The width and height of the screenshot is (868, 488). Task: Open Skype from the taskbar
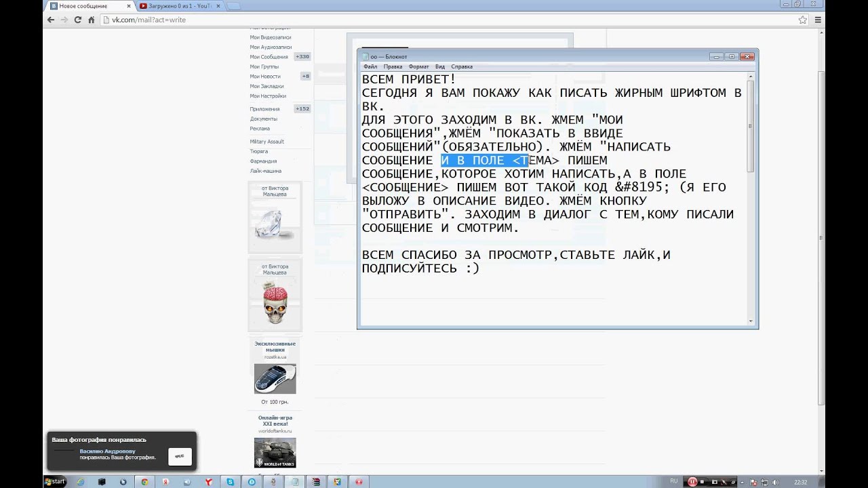pos(231,482)
